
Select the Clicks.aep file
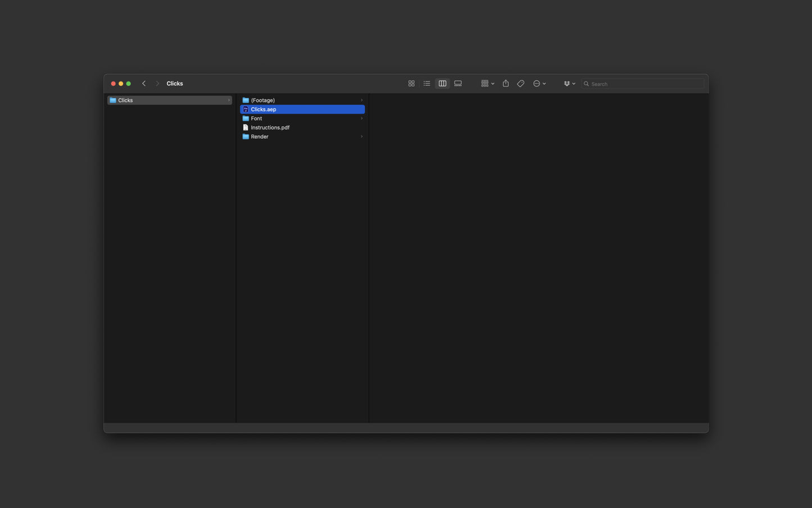click(302, 109)
